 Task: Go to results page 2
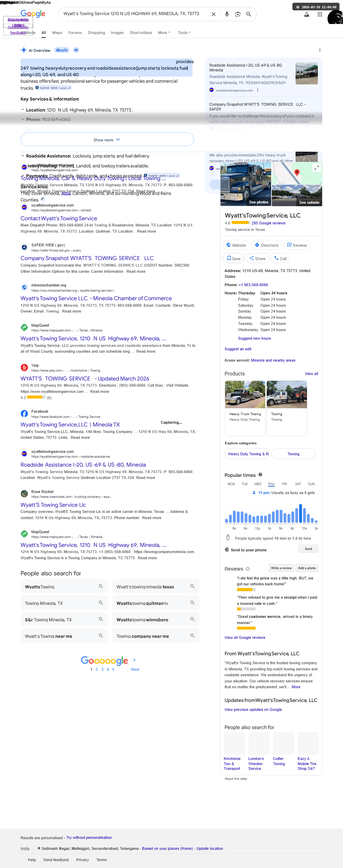(97, 669)
